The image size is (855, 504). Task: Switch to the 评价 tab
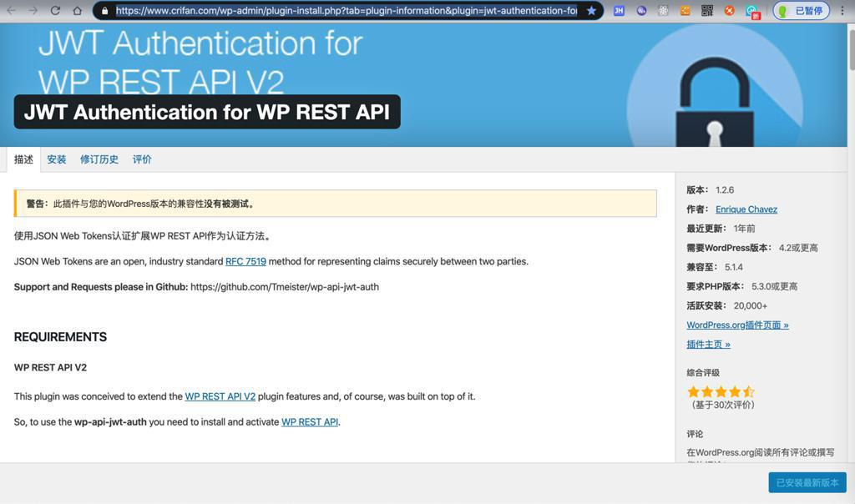[x=142, y=159]
